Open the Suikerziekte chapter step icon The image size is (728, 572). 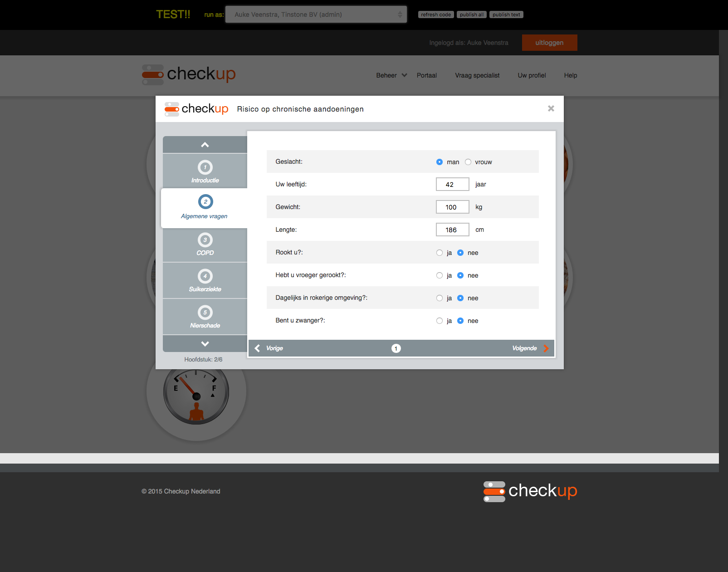click(205, 276)
